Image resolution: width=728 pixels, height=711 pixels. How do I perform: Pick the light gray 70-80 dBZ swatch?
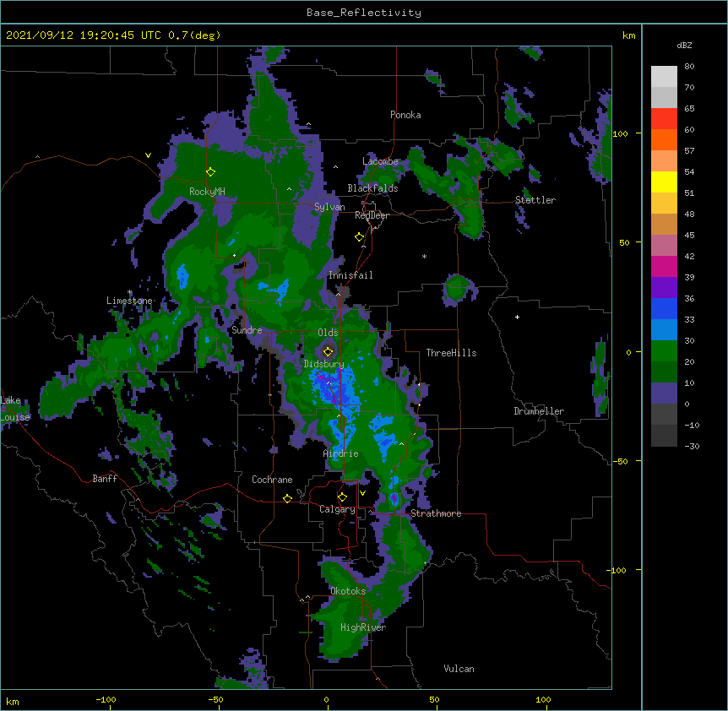click(664, 77)
